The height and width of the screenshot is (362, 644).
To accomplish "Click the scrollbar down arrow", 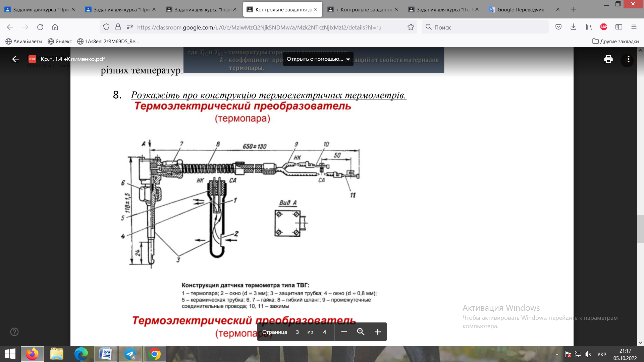I will pos(640,343).
